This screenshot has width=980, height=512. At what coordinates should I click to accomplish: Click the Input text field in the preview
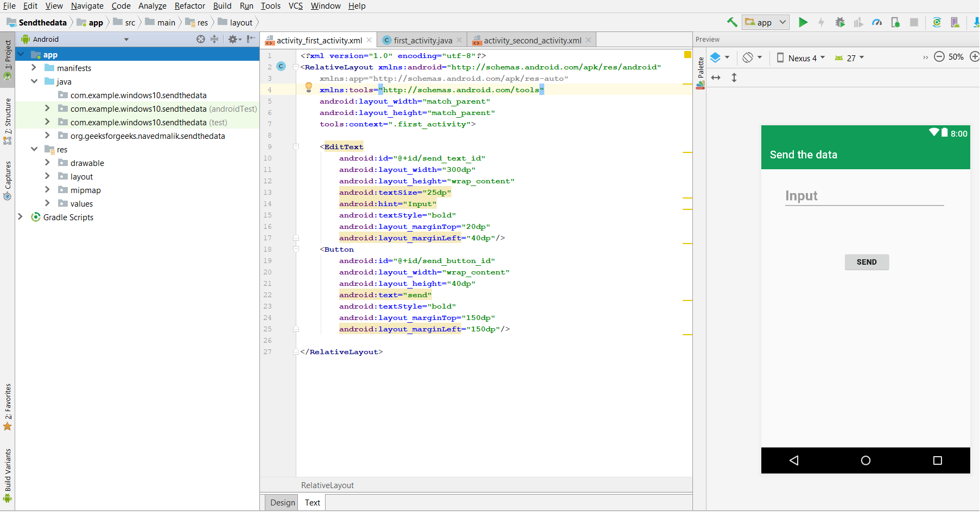coord(864,196)
